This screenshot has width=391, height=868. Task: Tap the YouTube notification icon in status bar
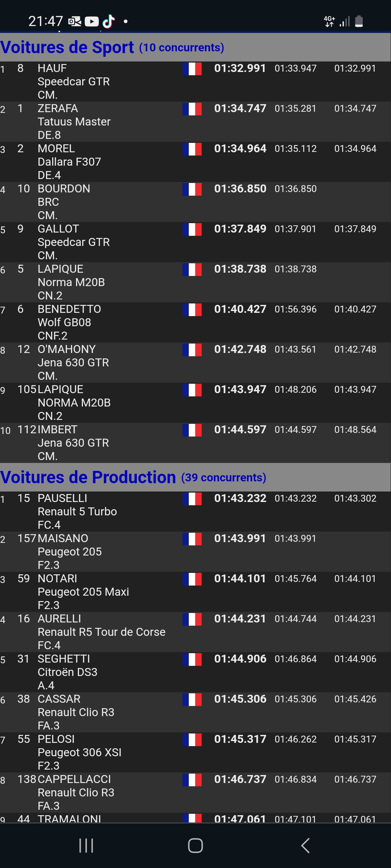tap(92, 22)
